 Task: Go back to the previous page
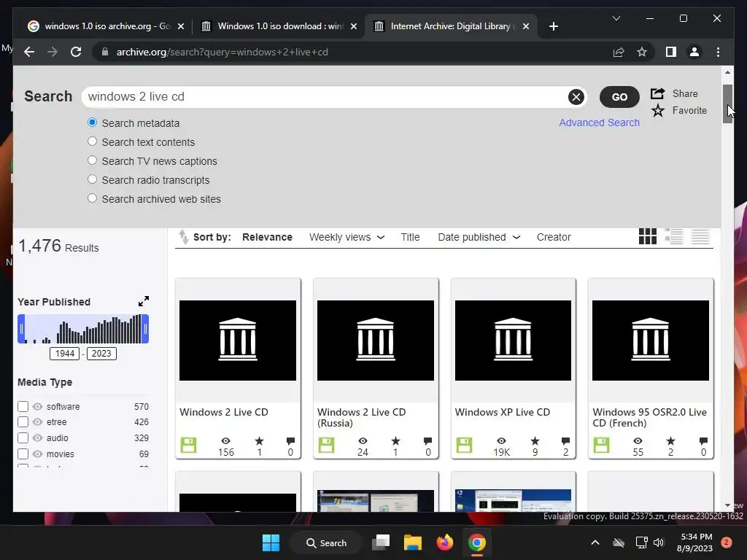[29, 52]
